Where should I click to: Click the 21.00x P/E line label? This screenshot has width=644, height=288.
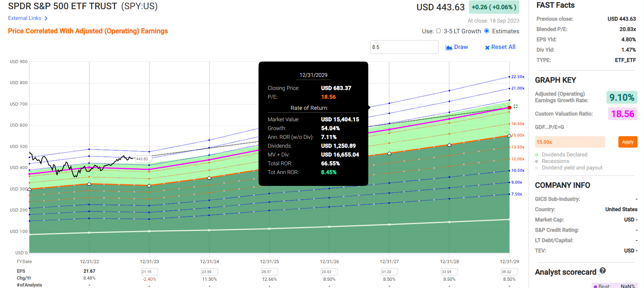[x=518, y=88]
